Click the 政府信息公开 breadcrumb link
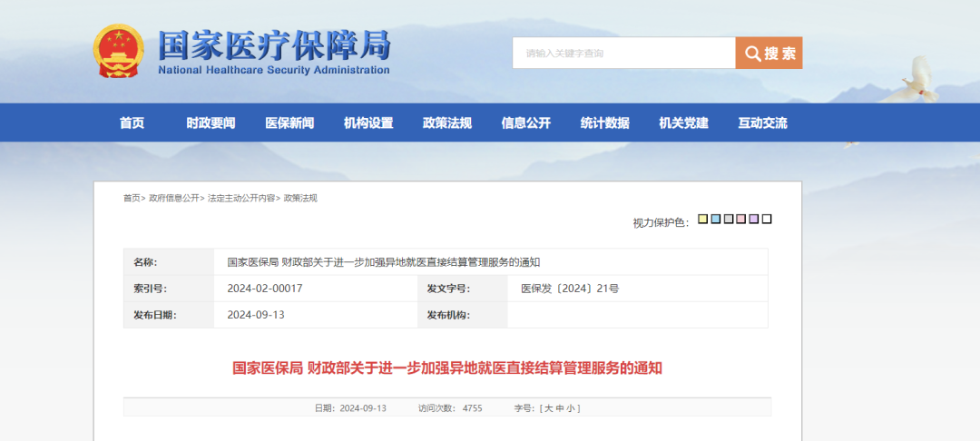The image size is (980, 441). (x=173, y=198)
